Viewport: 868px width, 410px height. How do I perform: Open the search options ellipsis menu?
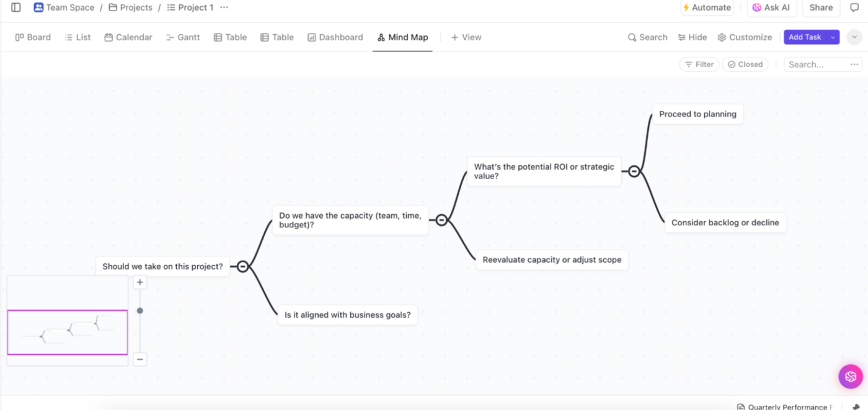point(855,64)
